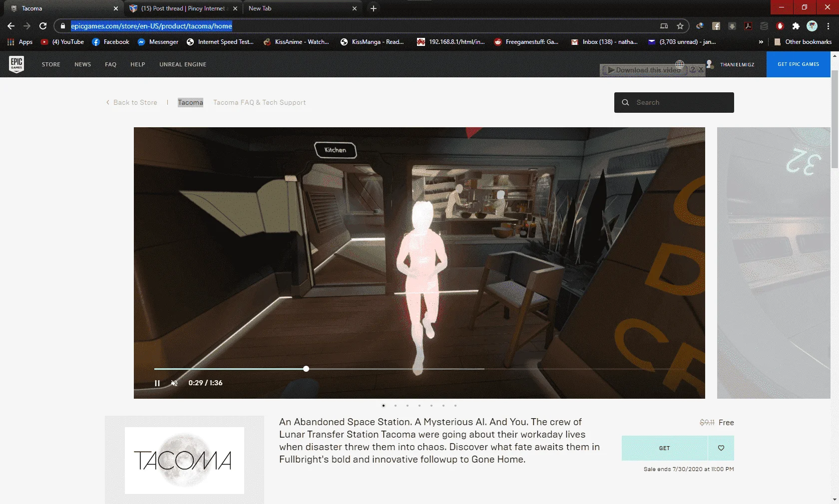This screenshot has width=839, height=504.
Task: Open a new browser tab
Action: [x=374, y=8]
